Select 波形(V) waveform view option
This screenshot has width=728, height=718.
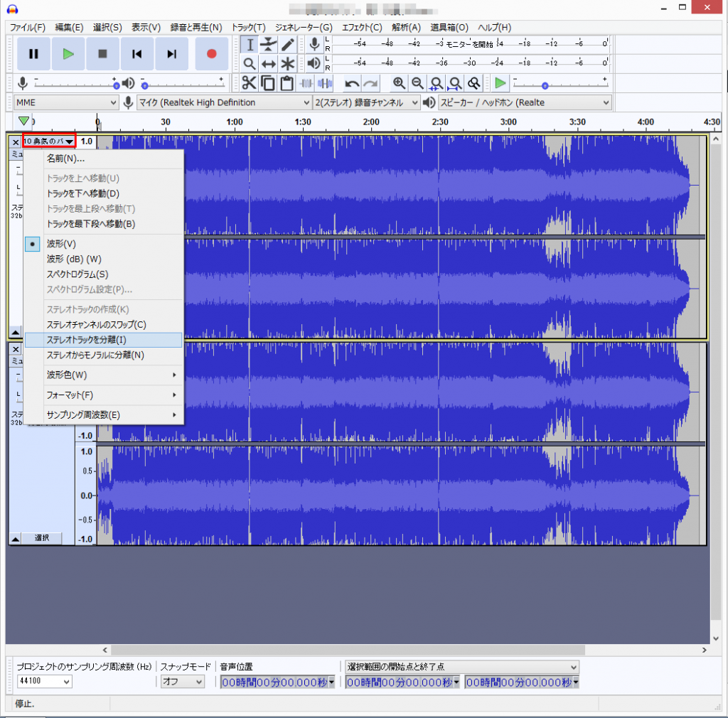pos(61,244)
